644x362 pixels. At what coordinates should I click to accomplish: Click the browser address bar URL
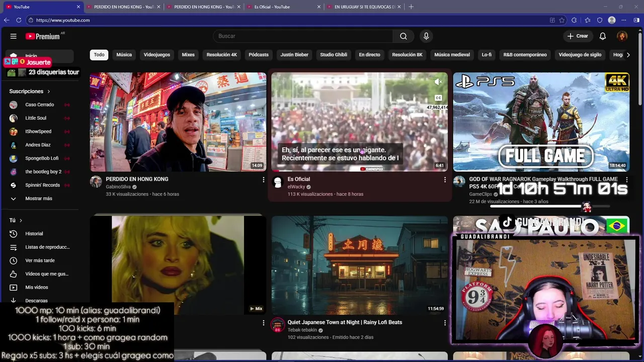[x=63, y=20]
